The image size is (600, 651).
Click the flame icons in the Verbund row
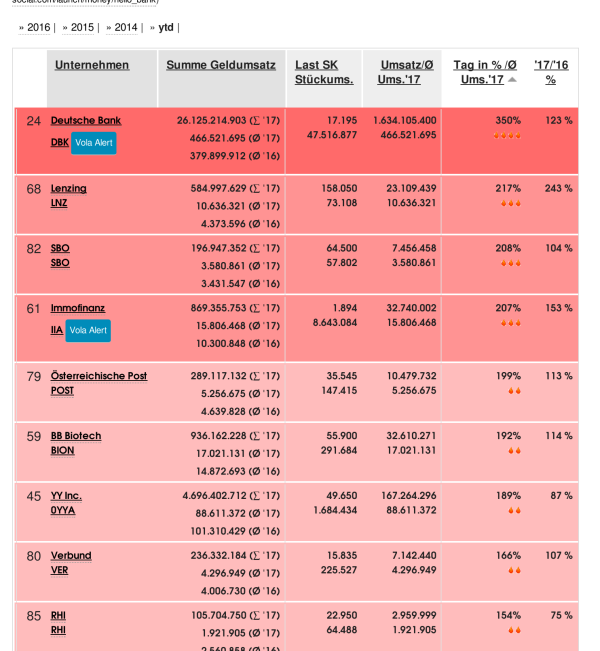514,571
